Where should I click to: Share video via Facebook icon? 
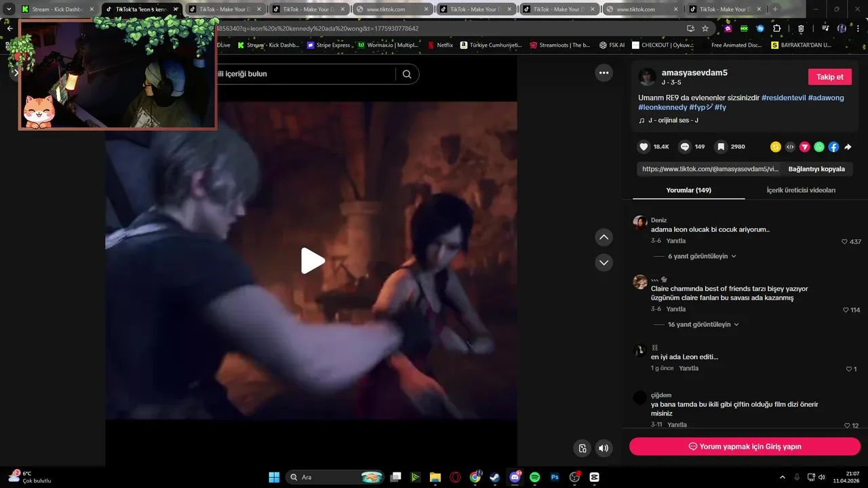pyautogui.click(x=833, y=146)
